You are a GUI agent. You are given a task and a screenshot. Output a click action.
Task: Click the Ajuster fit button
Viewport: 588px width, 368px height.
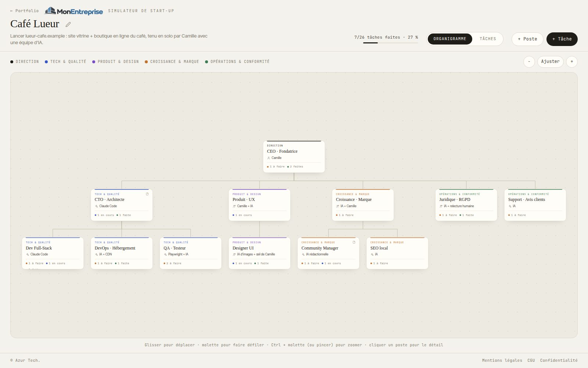coord(550,61)
